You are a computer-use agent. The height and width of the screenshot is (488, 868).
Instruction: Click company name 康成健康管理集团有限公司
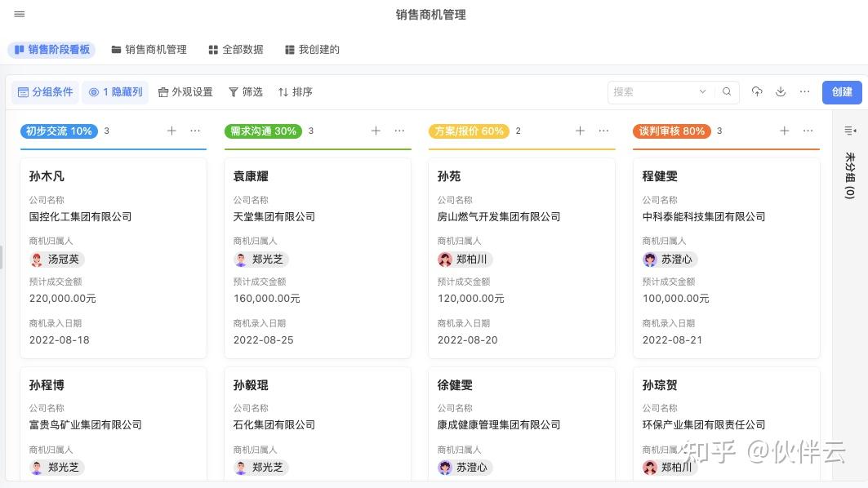click(499, 424)
